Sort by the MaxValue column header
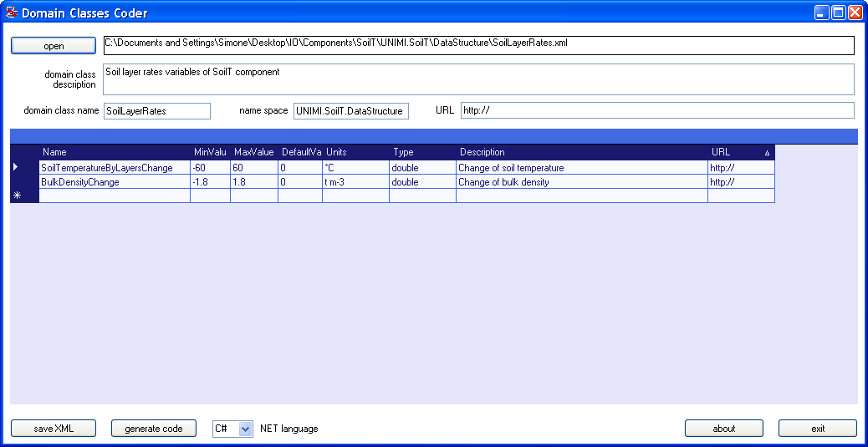 pos(254,152)
